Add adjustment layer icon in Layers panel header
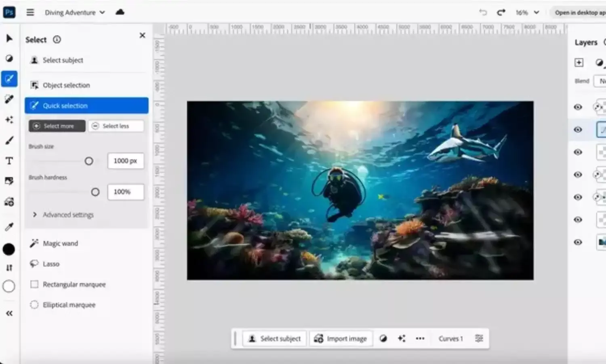The image size is (606, 364). [x=600, y=62]
